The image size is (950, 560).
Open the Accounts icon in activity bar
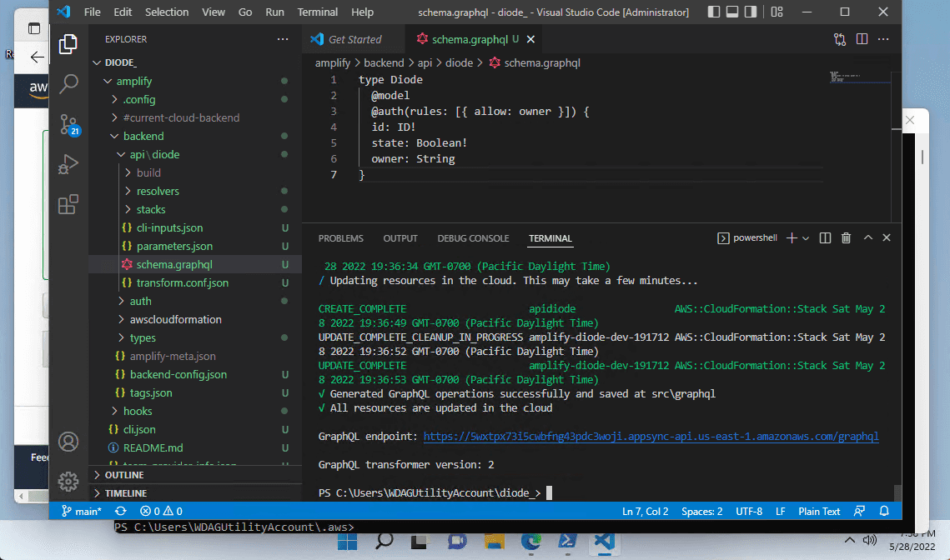coord(68,442)
